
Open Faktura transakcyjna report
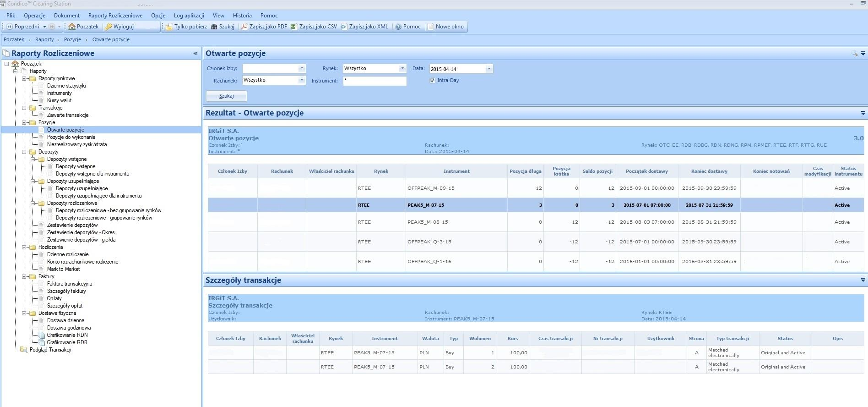point(70,284)
